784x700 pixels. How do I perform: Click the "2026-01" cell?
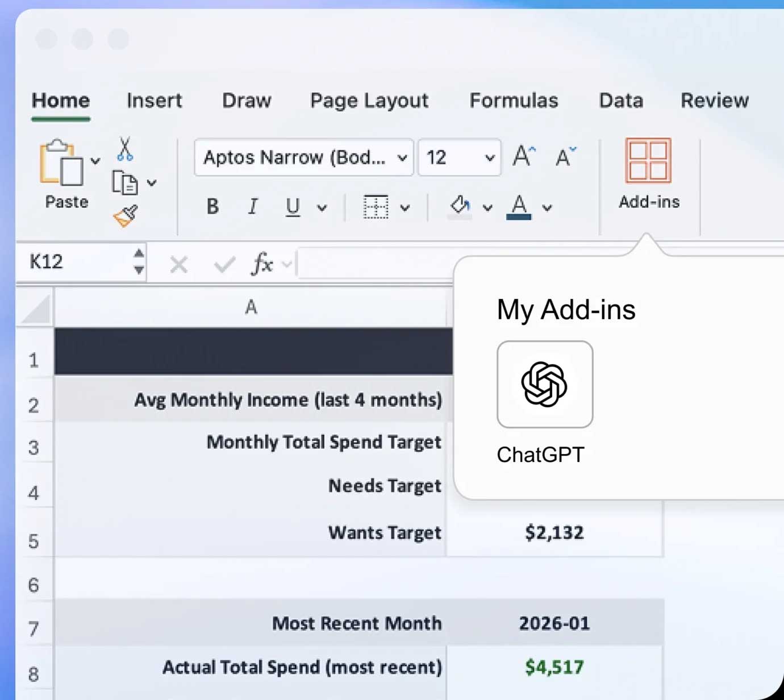554,623
